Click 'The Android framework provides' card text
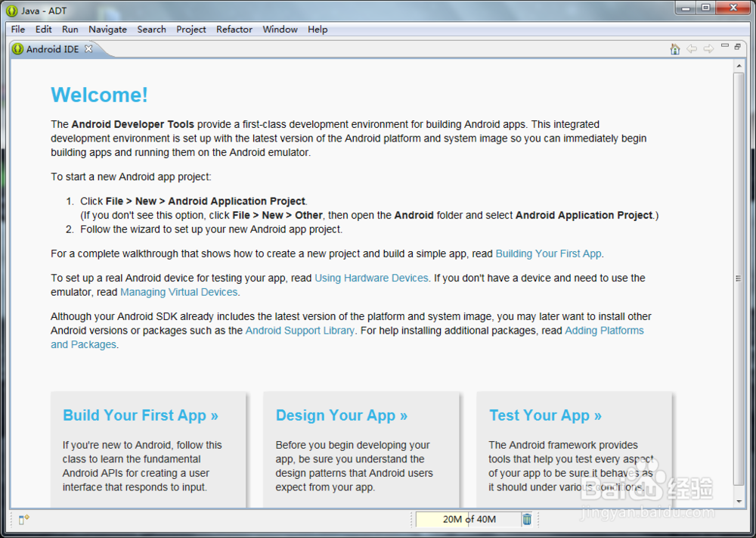This screenshot has width=756, height=538. 571,466
